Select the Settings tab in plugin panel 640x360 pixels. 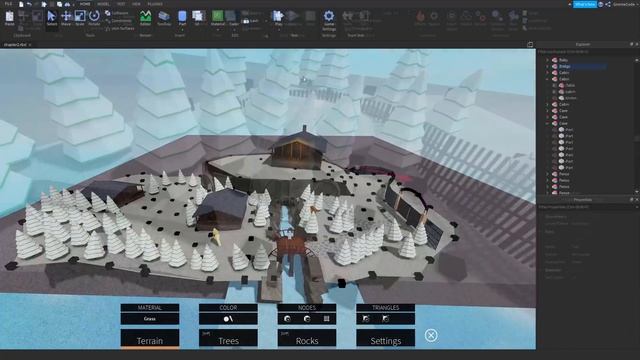point(386,338)
